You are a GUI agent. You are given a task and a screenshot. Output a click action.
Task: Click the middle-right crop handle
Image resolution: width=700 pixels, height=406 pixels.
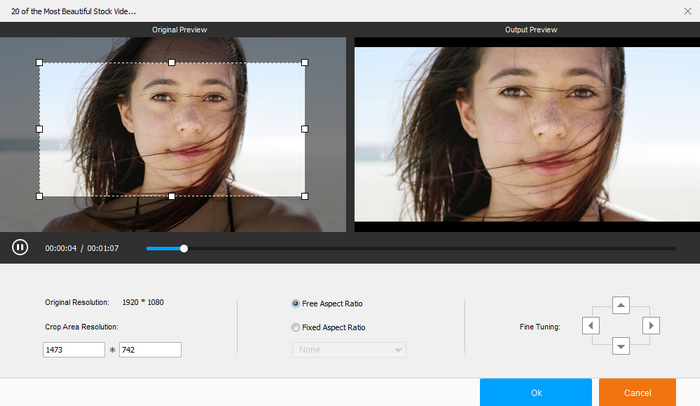click(305, 129)
